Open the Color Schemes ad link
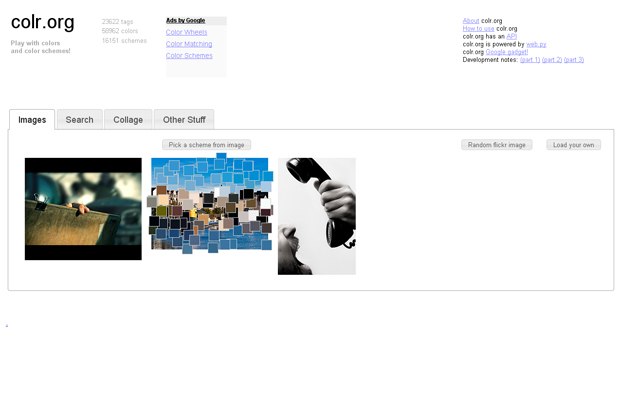 click(x=189, y=56)
